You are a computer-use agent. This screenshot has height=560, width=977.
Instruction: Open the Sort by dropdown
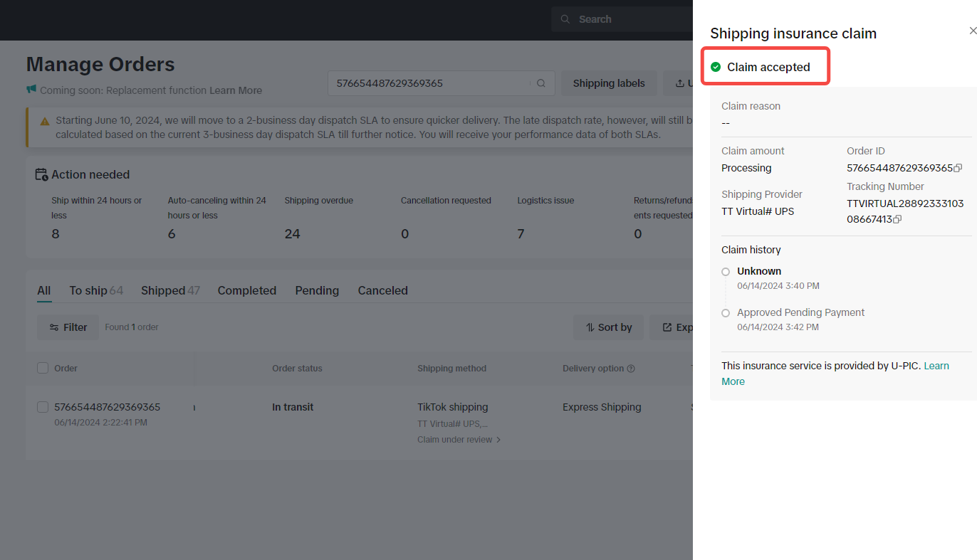pos(608,327)
